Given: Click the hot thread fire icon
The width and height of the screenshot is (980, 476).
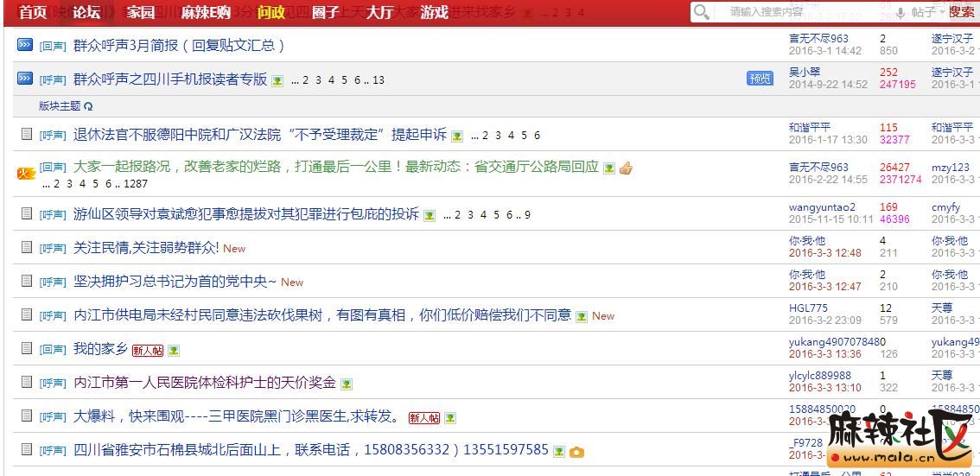Looking at the screenshot, I should pyautogui.click(x=25, y=174).
